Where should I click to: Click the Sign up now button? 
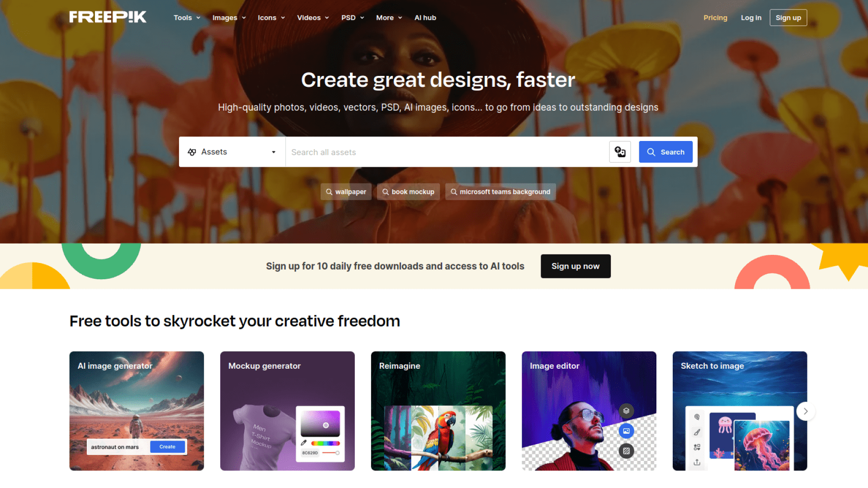coord(576,266)
